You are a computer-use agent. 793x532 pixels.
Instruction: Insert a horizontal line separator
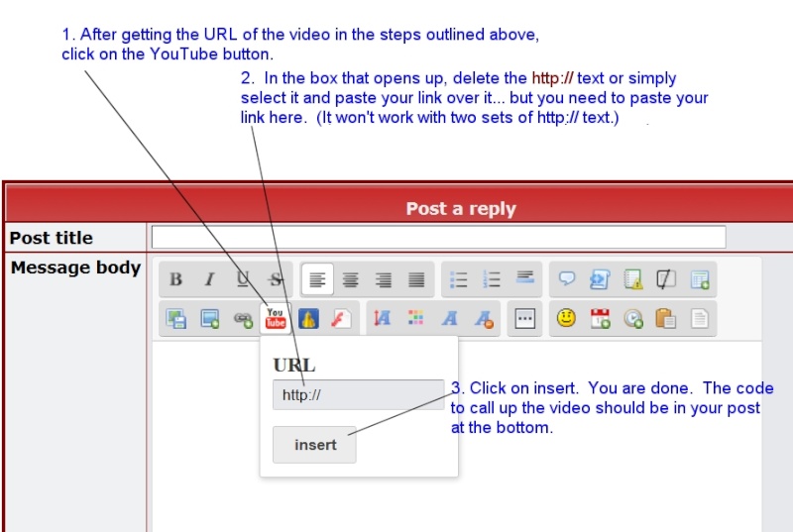pos(525,277)
